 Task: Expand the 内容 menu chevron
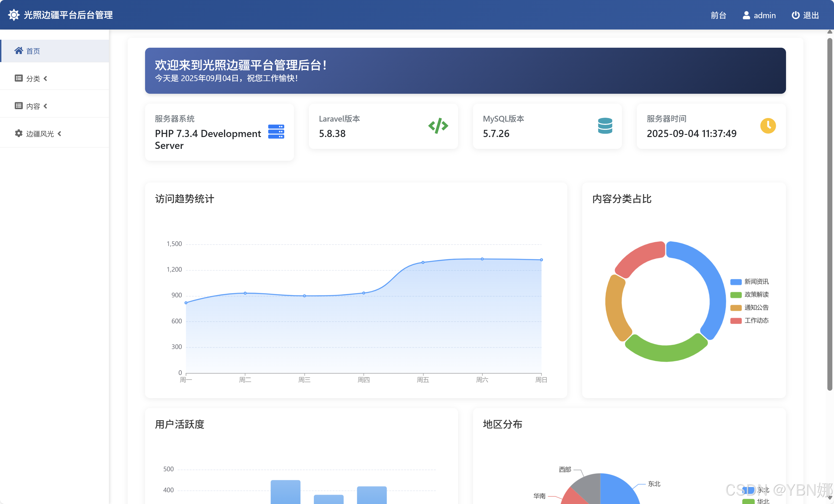45,106
